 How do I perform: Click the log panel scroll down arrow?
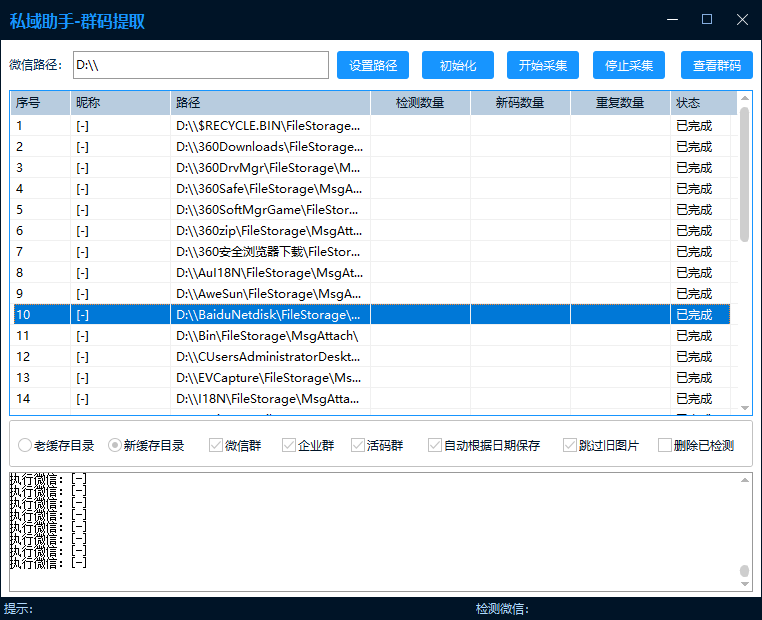[x=745, y=584]
